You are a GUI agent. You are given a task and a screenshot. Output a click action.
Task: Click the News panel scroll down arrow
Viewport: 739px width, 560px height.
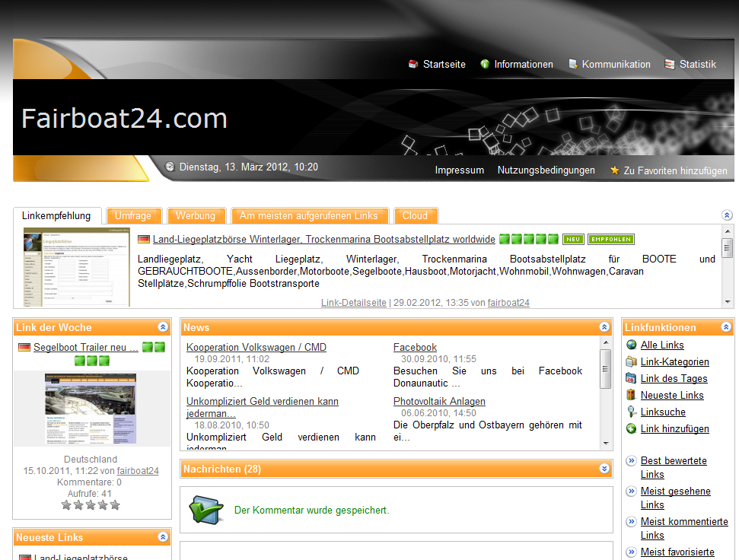click(x=606, y=443)
